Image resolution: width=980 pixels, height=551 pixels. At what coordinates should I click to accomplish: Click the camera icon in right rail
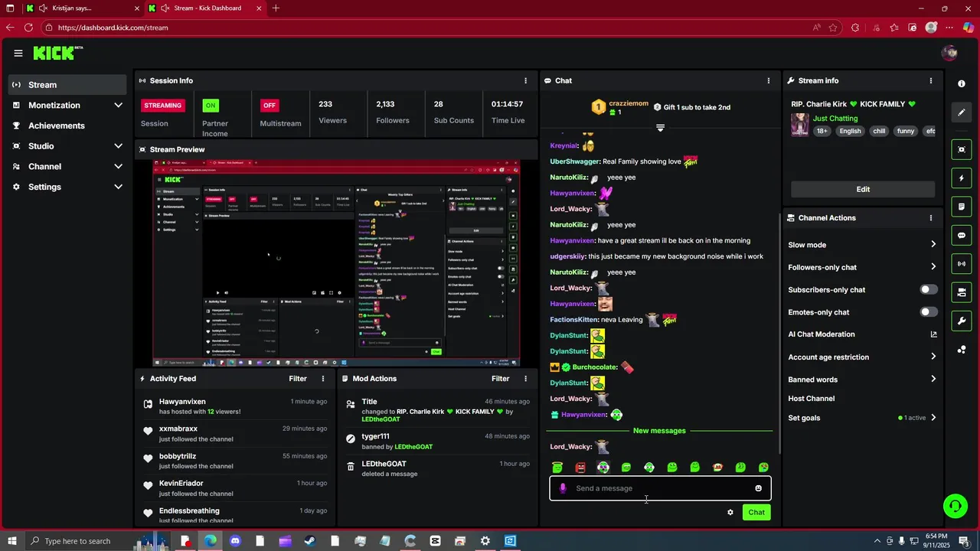pyautogui.click(x=962, y=292)
